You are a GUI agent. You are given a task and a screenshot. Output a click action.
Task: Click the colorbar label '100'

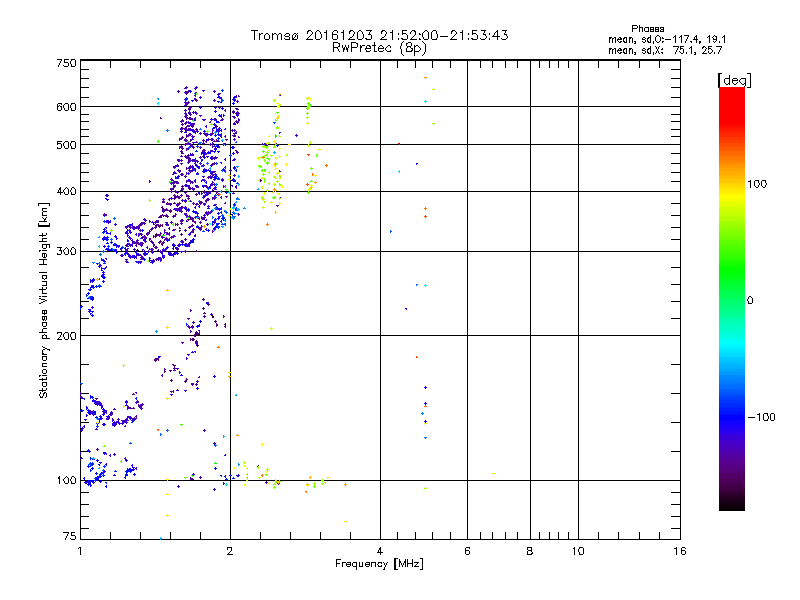(757, 184)
